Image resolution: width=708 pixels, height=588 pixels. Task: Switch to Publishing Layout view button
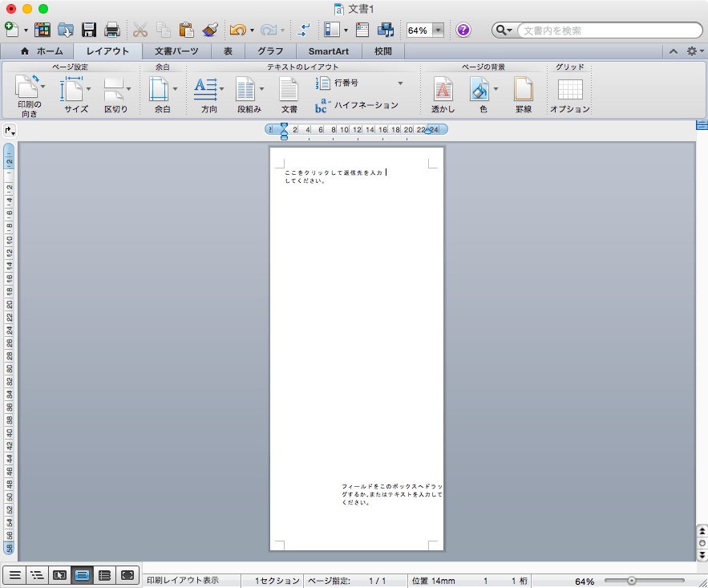[59, 575]
